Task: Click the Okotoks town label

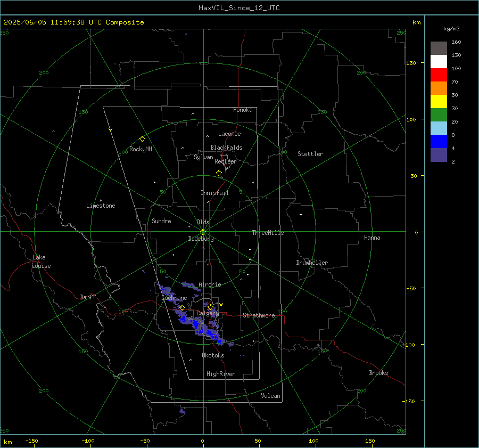Action: coord(213,355)
